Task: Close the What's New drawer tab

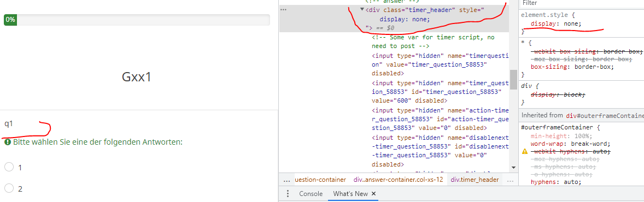Action: point(373,194)
